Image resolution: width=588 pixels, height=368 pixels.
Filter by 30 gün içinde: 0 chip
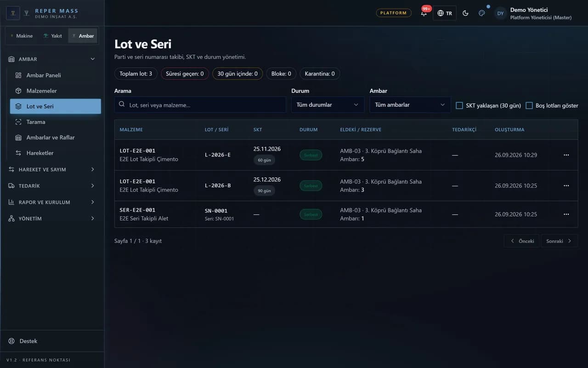[x=237, y=74]
